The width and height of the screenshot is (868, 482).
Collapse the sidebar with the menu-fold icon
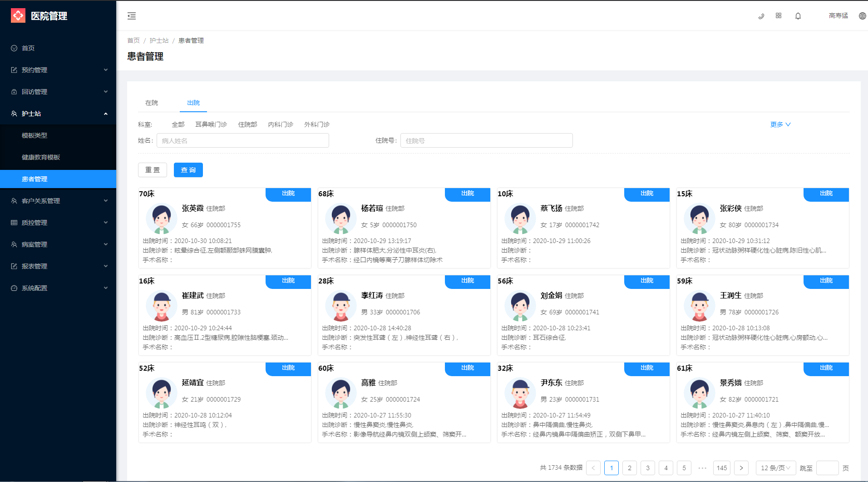(x=132, y=16)
